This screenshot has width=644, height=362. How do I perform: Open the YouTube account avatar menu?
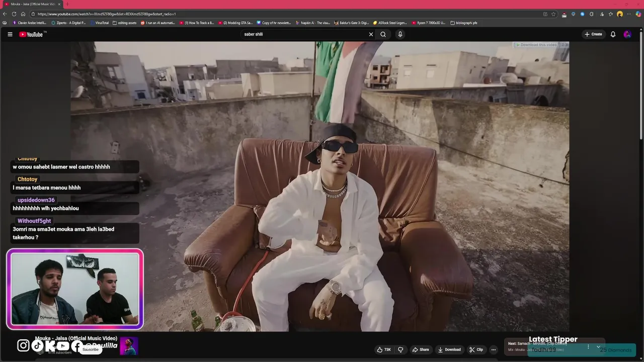(x=627, y=34)
